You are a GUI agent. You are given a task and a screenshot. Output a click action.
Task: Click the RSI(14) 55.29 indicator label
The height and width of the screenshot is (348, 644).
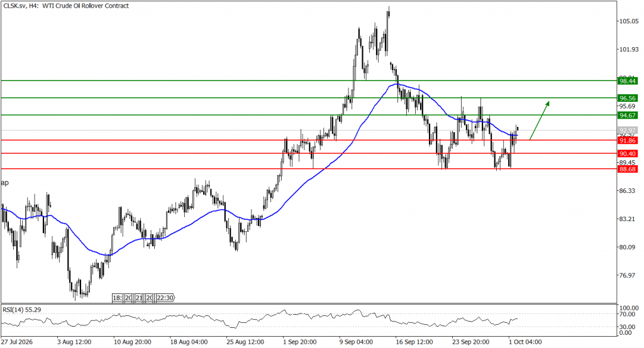(22, 310)
